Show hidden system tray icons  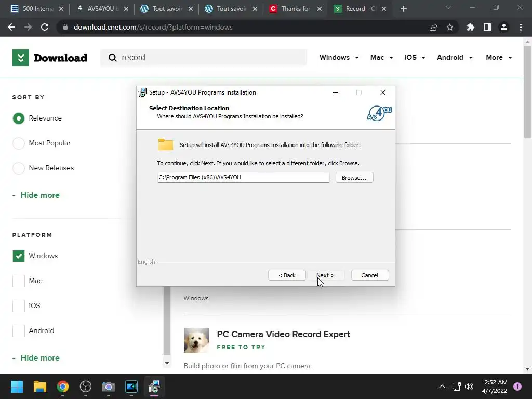(x=442, y=387)
